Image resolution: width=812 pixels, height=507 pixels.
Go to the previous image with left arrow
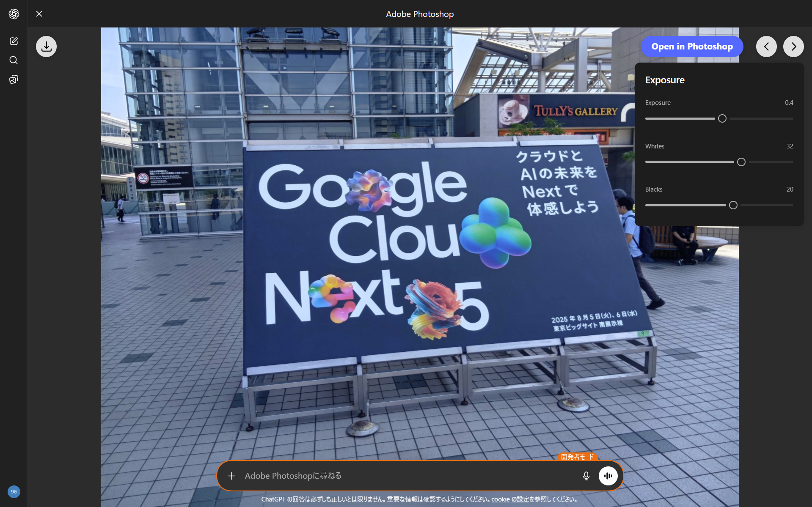(x=766, y=47)
